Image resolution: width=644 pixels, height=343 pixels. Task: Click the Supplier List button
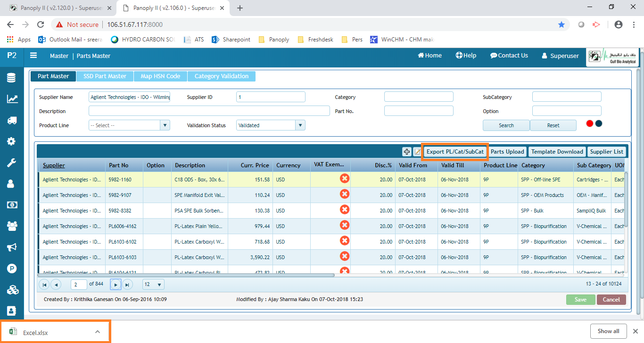(x=607, y=151)
